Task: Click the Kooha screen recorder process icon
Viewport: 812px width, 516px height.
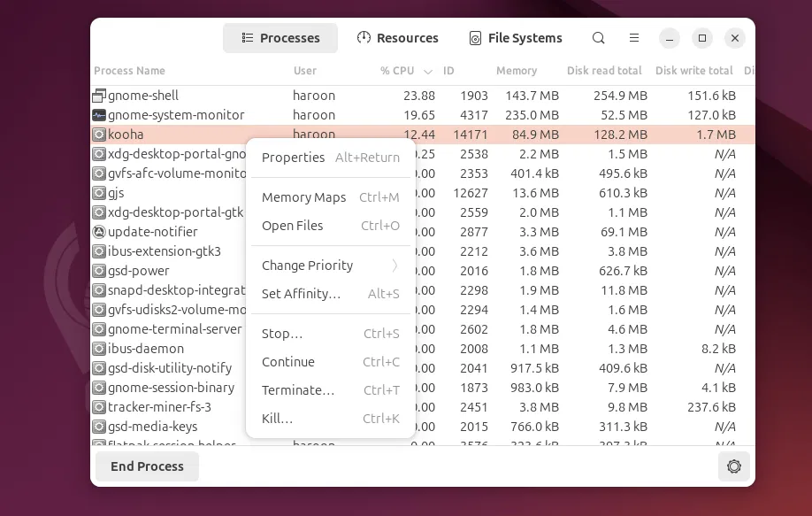Action: [99, 134]
